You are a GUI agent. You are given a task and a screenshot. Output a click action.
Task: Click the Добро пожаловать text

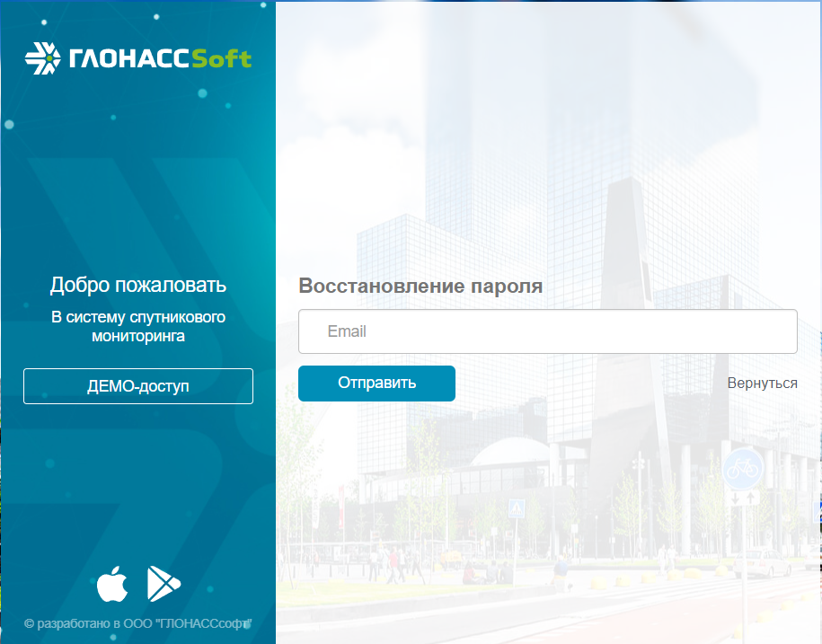(x=138, y=285)
